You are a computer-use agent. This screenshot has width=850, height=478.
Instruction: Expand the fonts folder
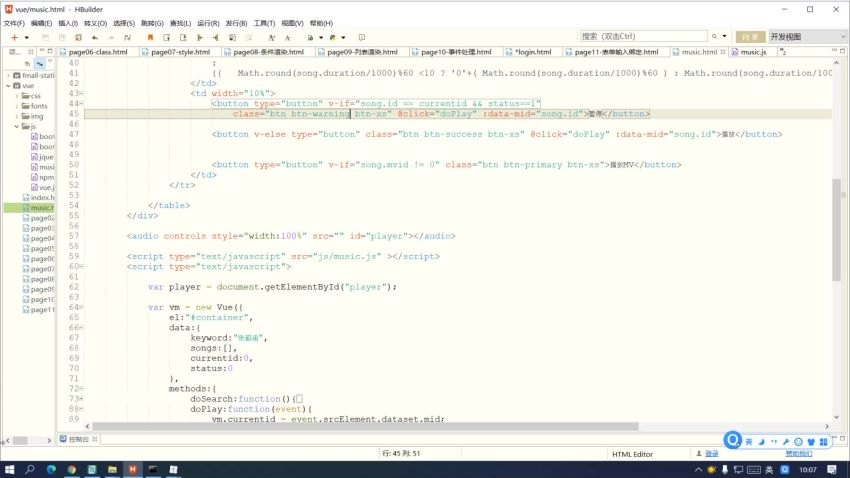(x=17, y=106)
